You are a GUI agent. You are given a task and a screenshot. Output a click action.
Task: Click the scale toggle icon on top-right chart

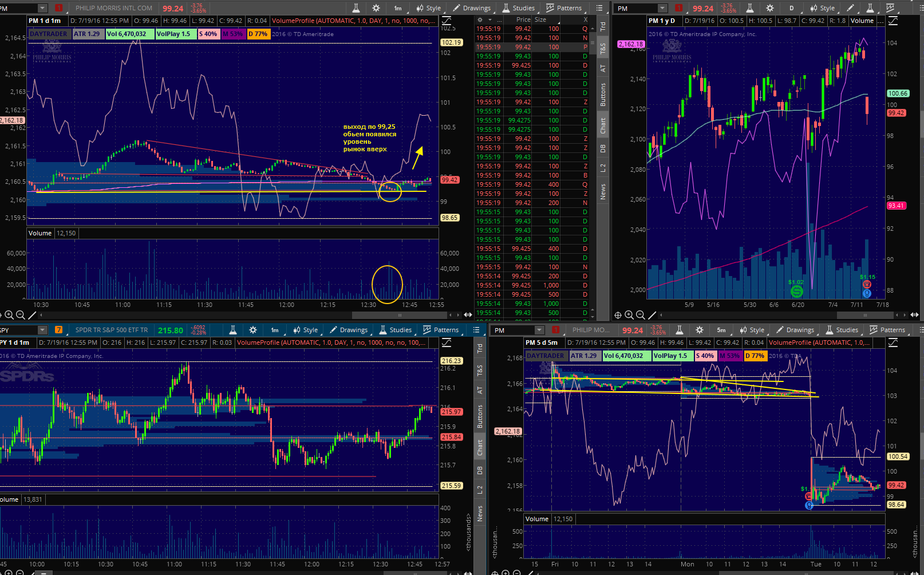[893, 21]
